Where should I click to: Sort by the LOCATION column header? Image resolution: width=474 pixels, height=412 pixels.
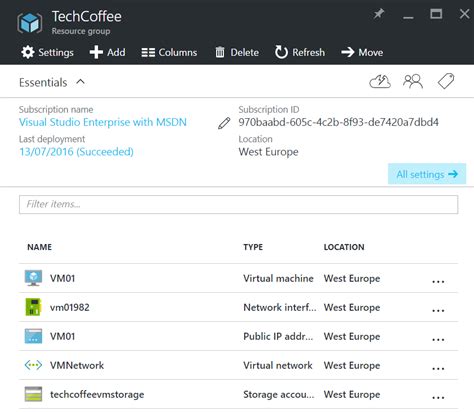tap(344, 247)
